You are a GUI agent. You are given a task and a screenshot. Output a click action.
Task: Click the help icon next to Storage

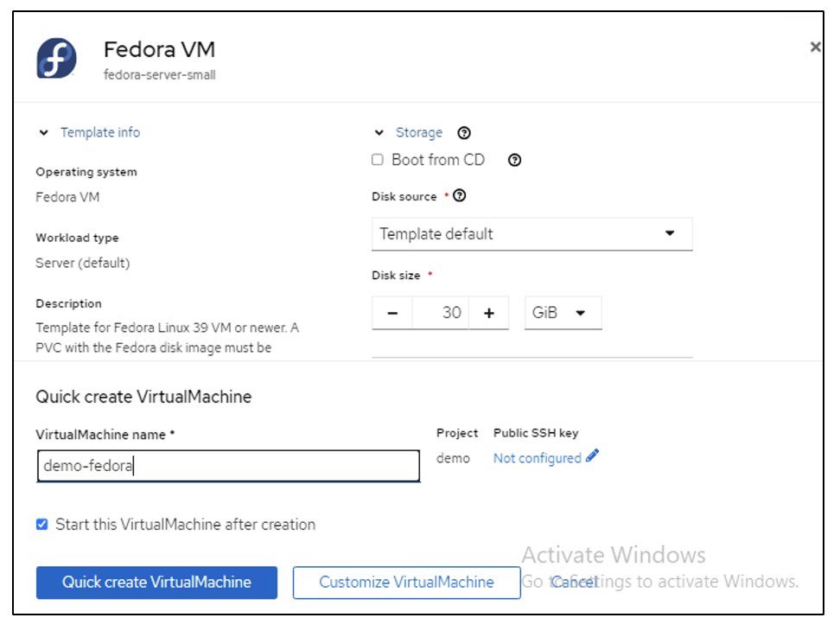click(x=464, y=133)
